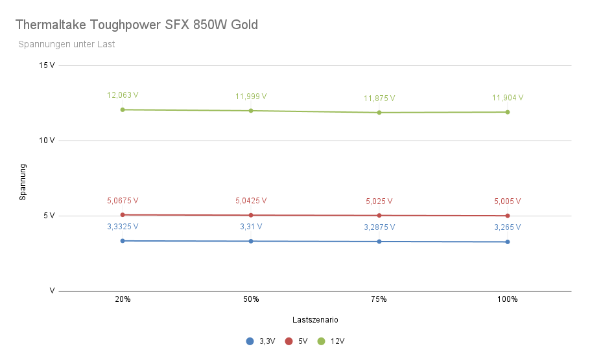
Task: Select the 5V point at 100% load
Action: pos(508,216)
